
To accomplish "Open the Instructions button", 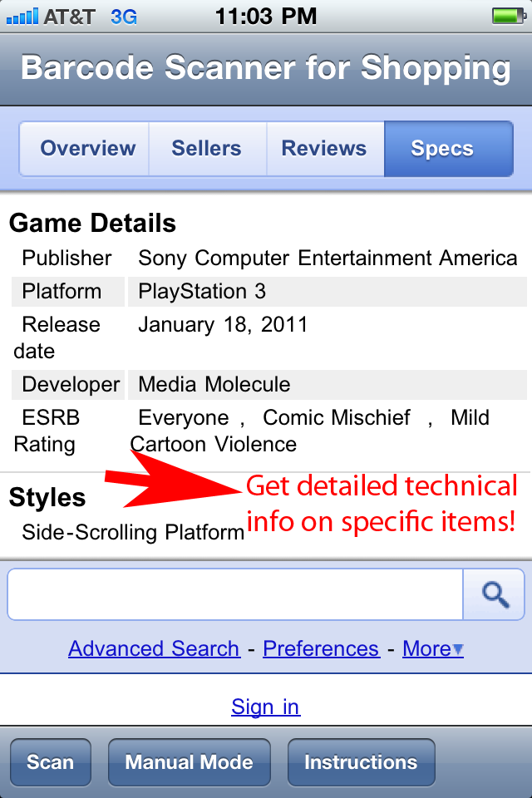I will pyautogui.click(x=361, y=762).
